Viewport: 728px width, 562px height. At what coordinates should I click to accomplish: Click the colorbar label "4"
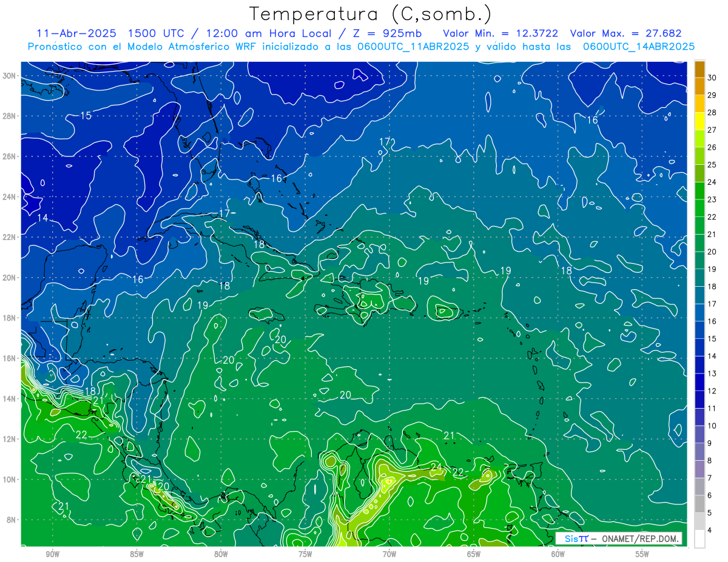click(x=710, y=530)
